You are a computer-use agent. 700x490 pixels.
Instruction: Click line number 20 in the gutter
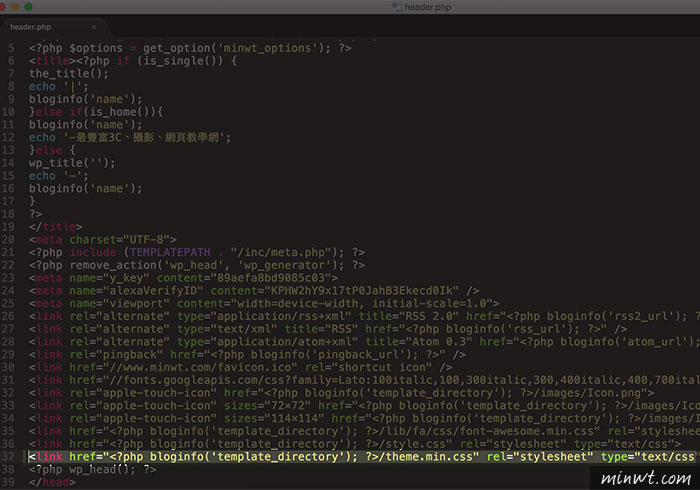tap(8, 240)
